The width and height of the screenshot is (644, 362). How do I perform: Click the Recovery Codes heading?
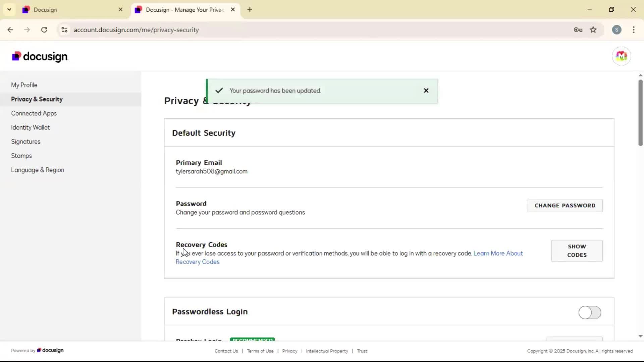202,245
